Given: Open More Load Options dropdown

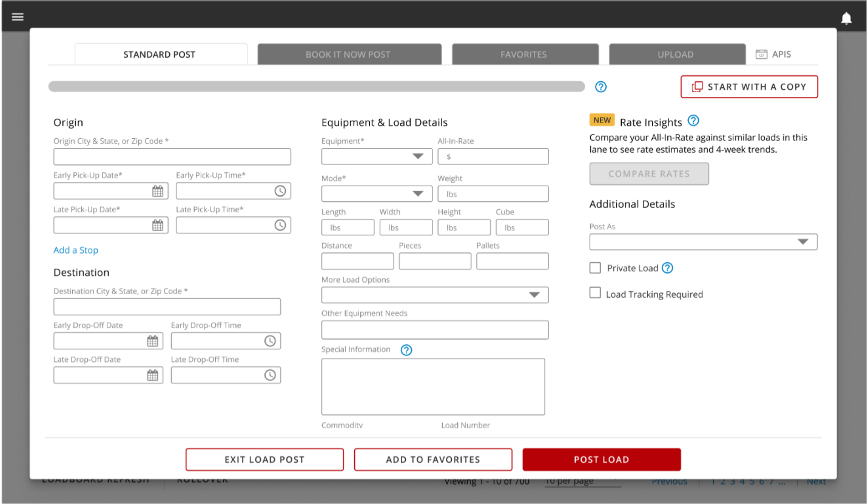Looking at the screenshot, I should 435,295.
